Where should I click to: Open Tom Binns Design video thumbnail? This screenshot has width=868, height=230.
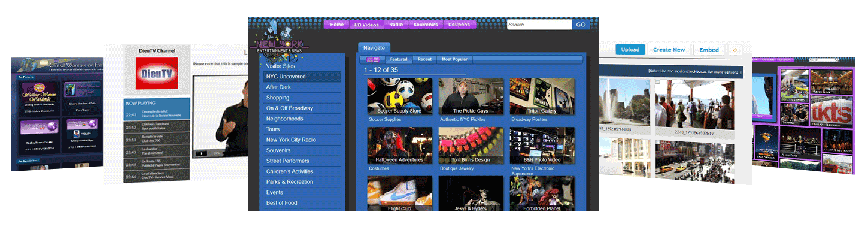(471, 146)
